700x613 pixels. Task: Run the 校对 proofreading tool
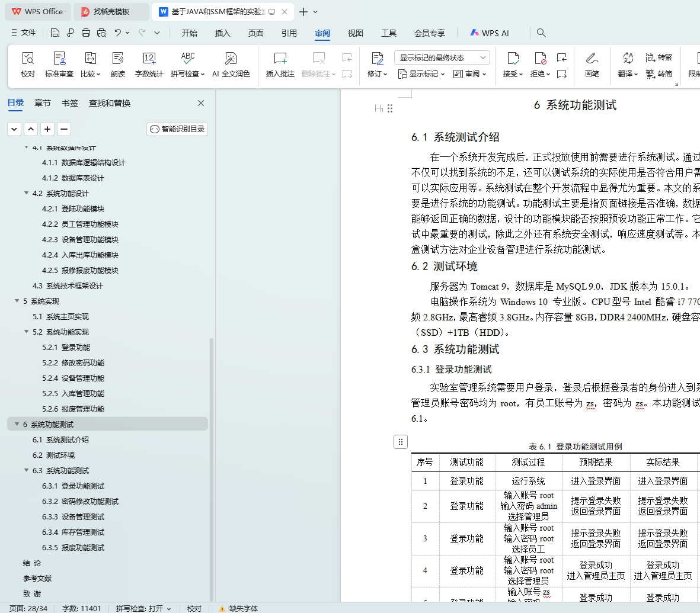click(x=28, y=65)
